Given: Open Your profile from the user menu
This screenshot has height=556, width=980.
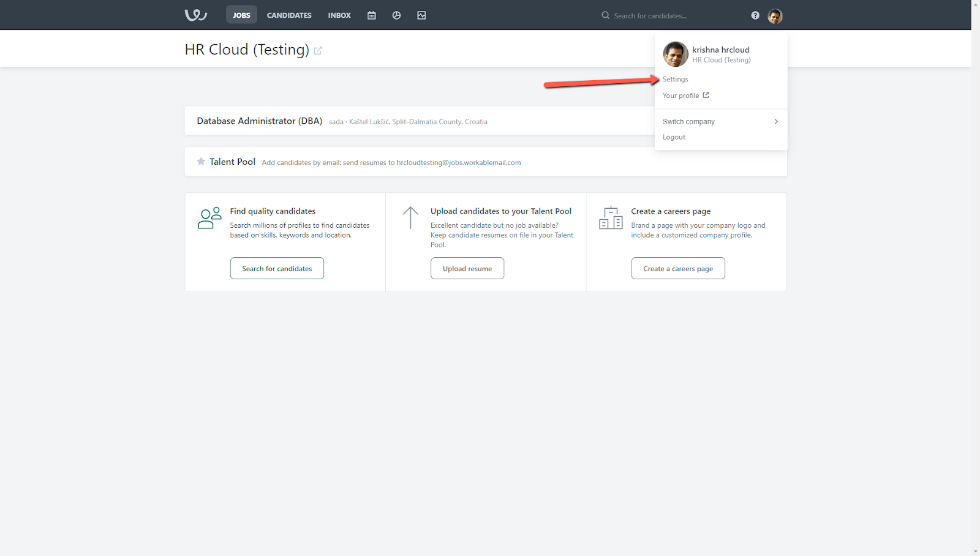Looking at the screenshot, I should tap(680, 96).
